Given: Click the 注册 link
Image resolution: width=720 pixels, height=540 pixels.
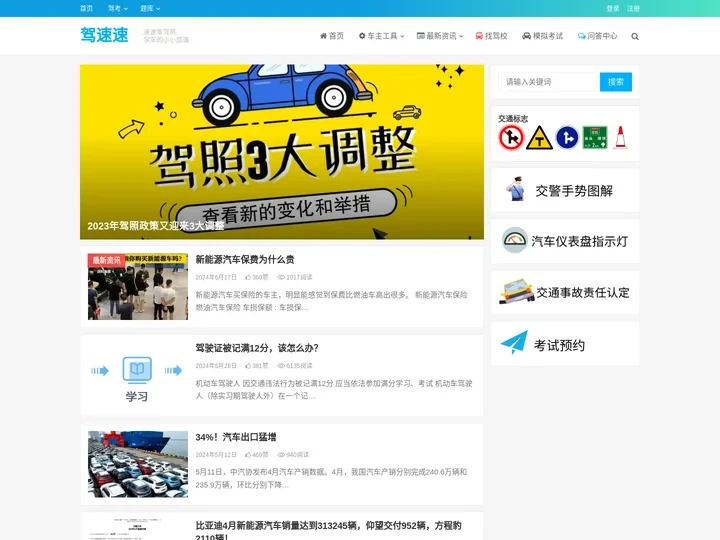Looking at the screenshot, I should pyautogui.click(x=633, y=8).
